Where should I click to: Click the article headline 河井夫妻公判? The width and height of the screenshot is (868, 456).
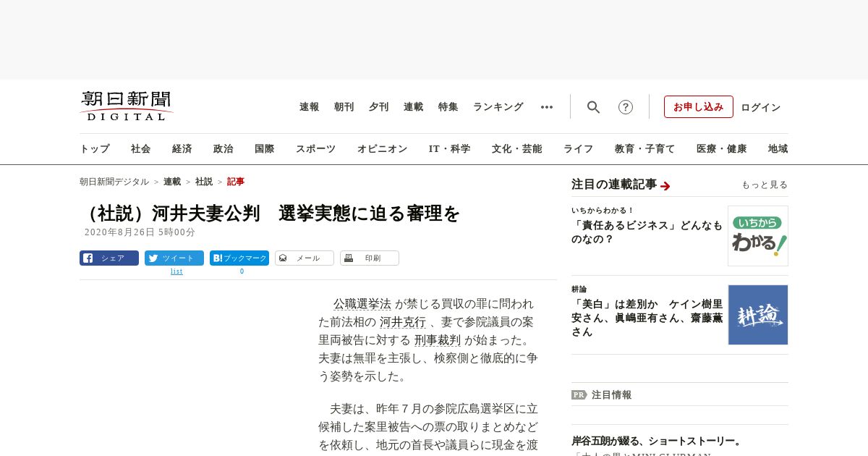pyautogui.click(x=271, y=214)
